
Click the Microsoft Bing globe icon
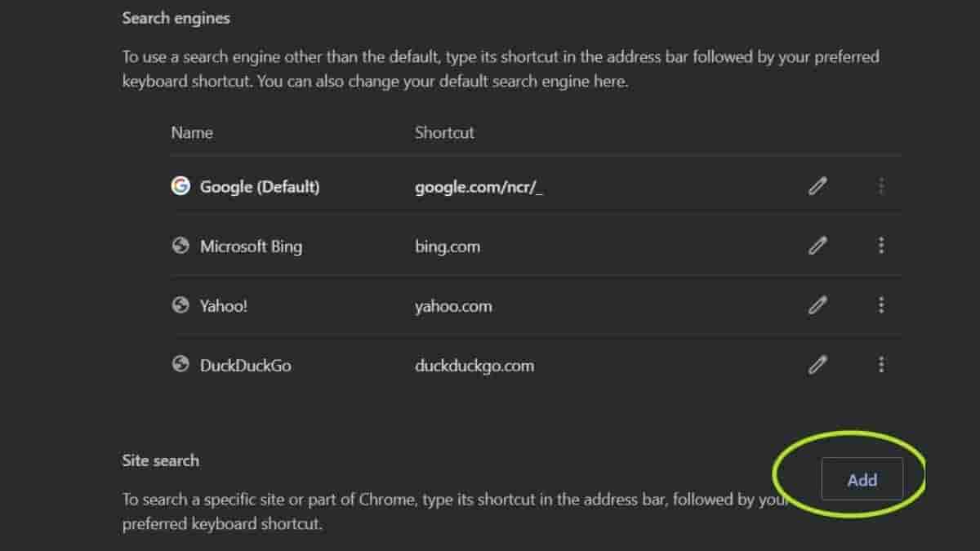point(180,245)
